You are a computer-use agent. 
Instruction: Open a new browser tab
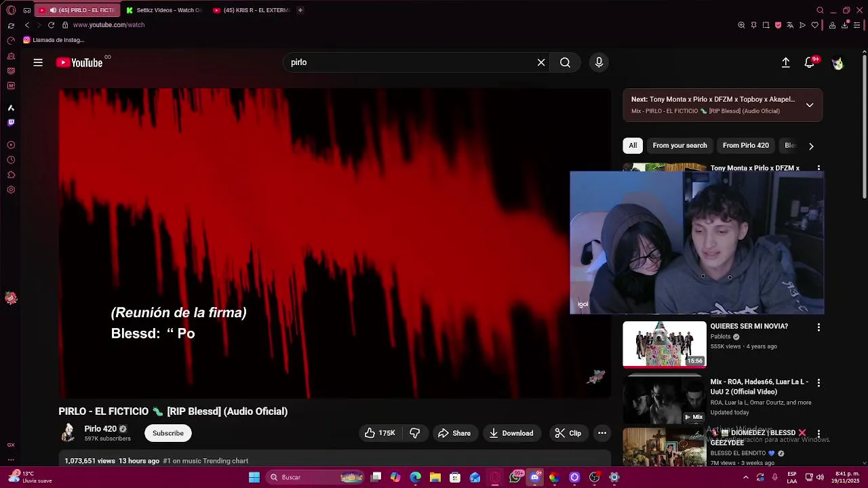click(300, 10)
